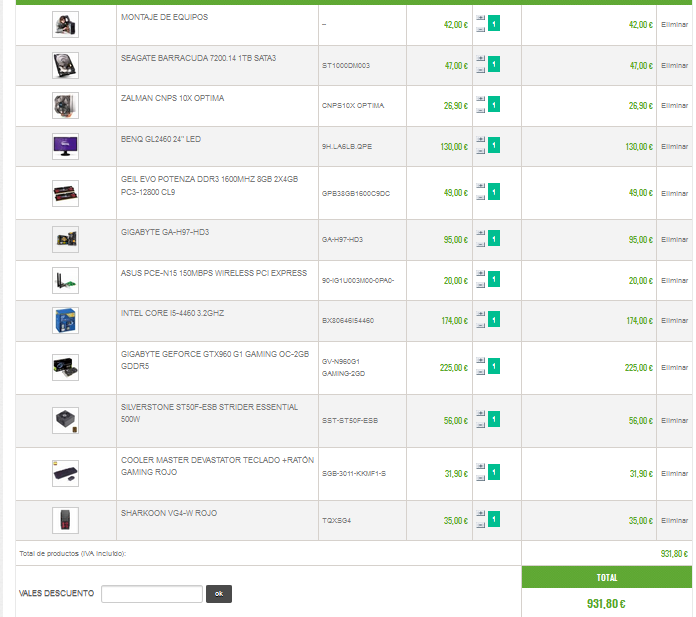
Task: Remove ASUS PCE-N15 via Eliminar
Action: pyautogui.click(x=674, y=281)
